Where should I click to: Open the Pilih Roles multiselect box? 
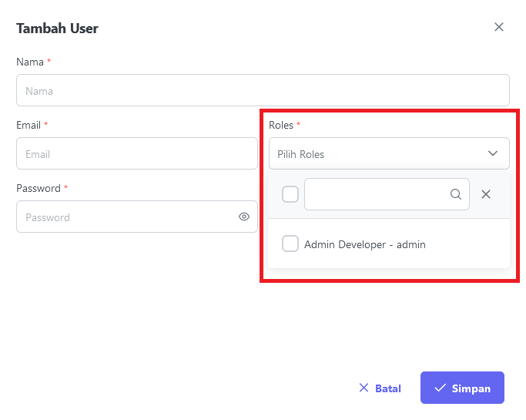click(389, 153)
